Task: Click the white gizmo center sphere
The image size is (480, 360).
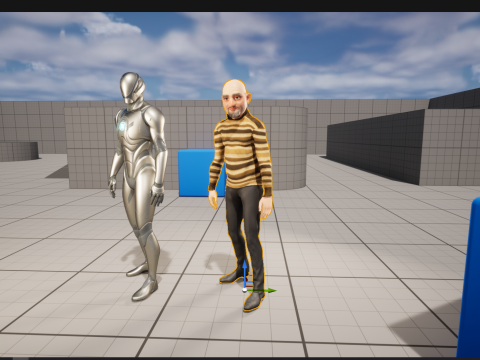Action: coord(245,290)
